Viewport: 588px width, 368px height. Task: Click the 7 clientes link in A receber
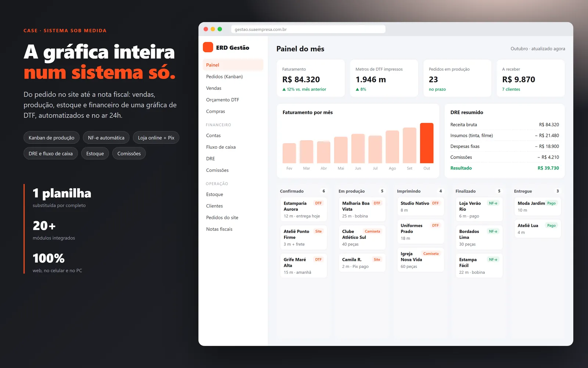(x=511, y=89)
